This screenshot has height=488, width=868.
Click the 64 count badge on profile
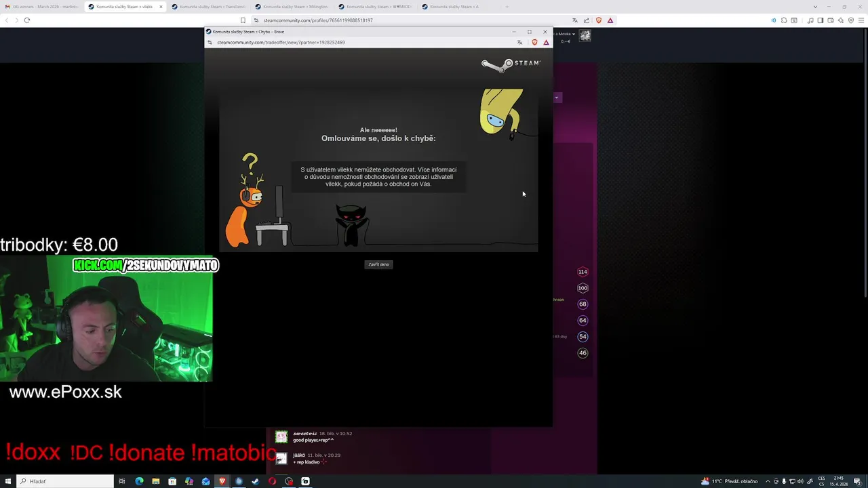[583, 321]
